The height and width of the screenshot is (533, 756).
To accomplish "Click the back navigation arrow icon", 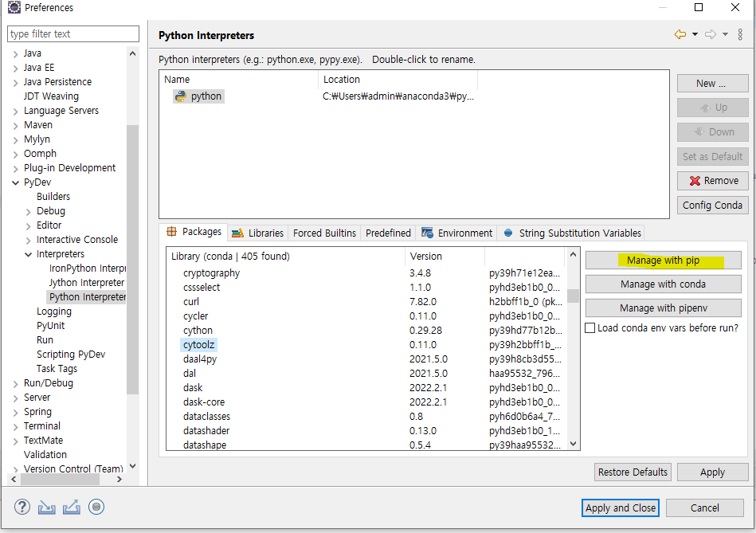I will point(680,34).
